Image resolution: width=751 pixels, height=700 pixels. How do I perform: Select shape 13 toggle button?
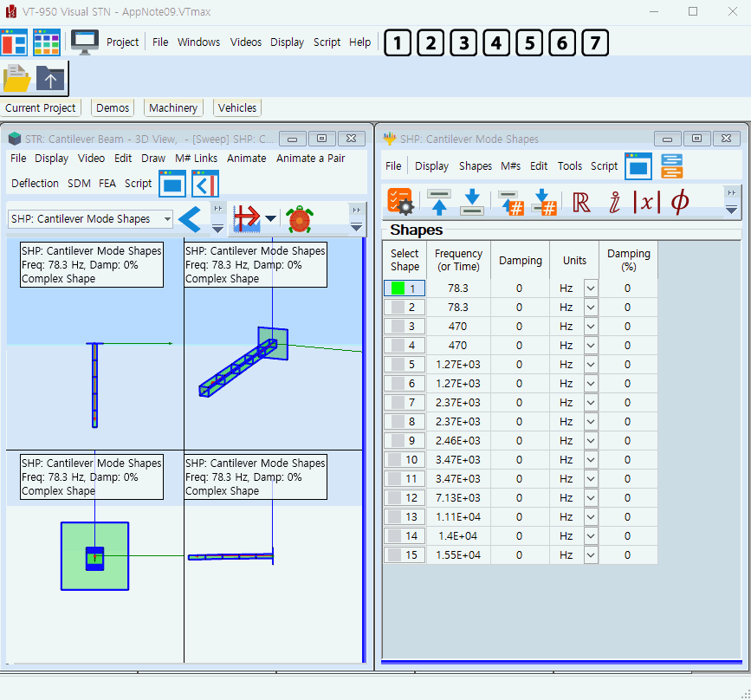pyautogui.click(x=405, y=517)
